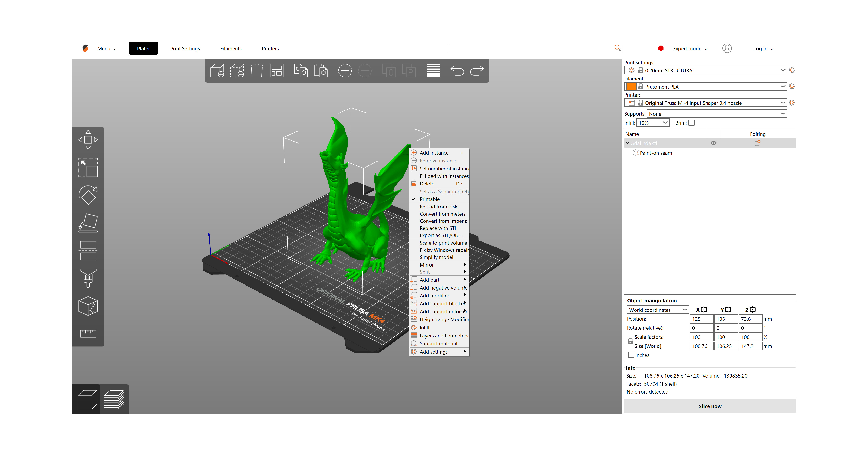
Task: Change Infill percentage dropdown
Action: pyautogui.click(x=653, y=123)
